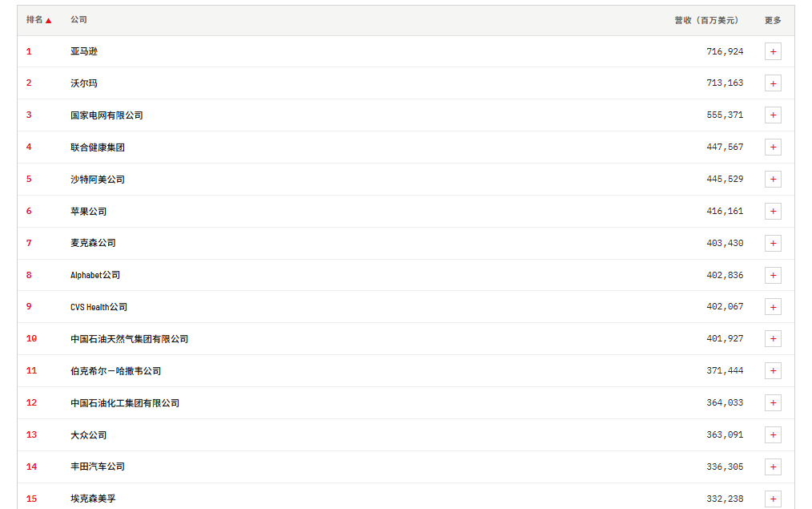Click rank number 13 for 大众公司
The width and height of the screenshot is (812, 509).
click(x=31, y=434)
